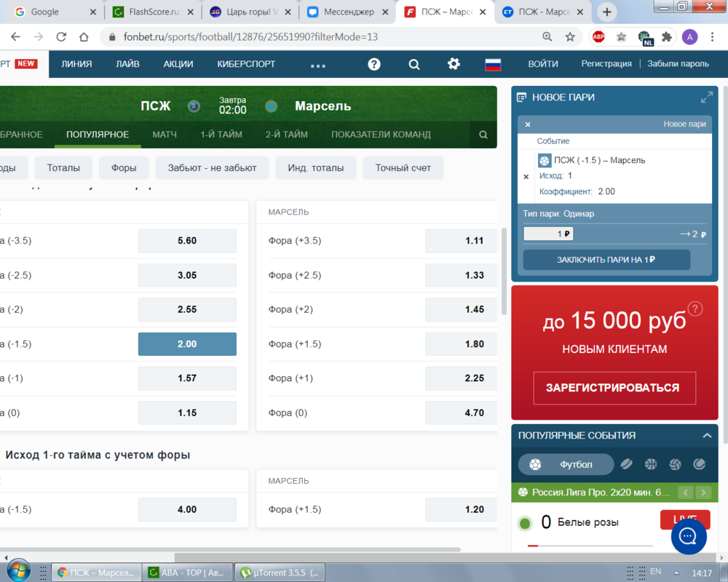Image resolution: width=728 pixels, height=582 pixels.
Task: Open the page zoom magnifier in the address bar
Action: tap(547, 36)
